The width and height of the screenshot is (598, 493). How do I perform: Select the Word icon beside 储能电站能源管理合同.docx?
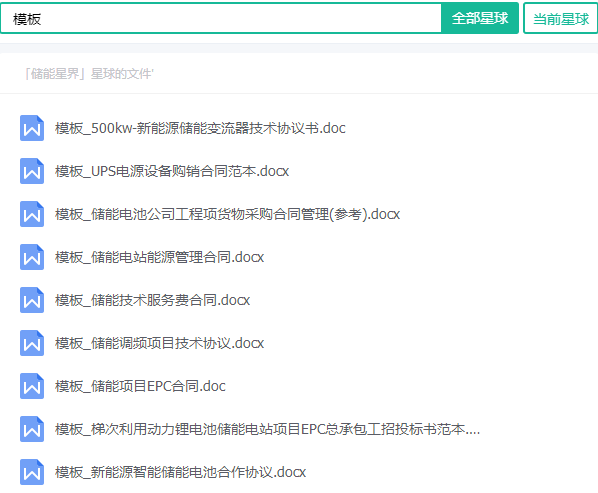coord(32,257)
